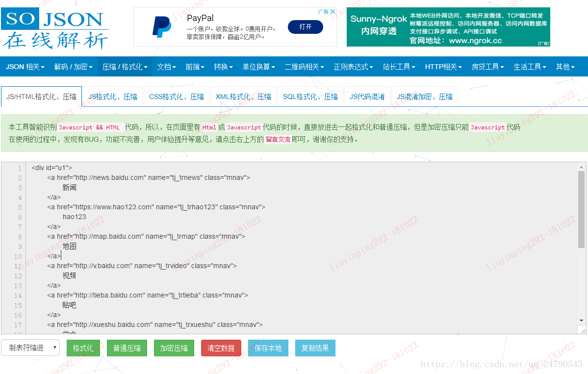Click the SO JSON site logo
Image resolution: width=588 pixels, height=374 pixels.
click(55, 29)
